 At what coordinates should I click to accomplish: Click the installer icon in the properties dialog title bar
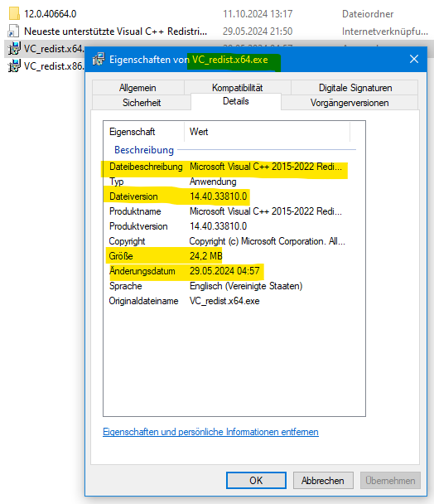click(99, 59)
